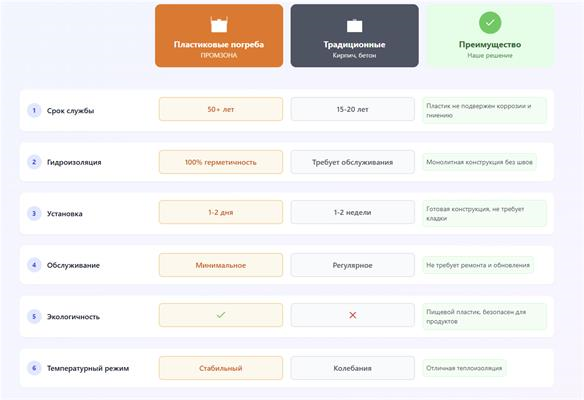Click the green checkmark circle above Преимущество

[x=490, y=23]
